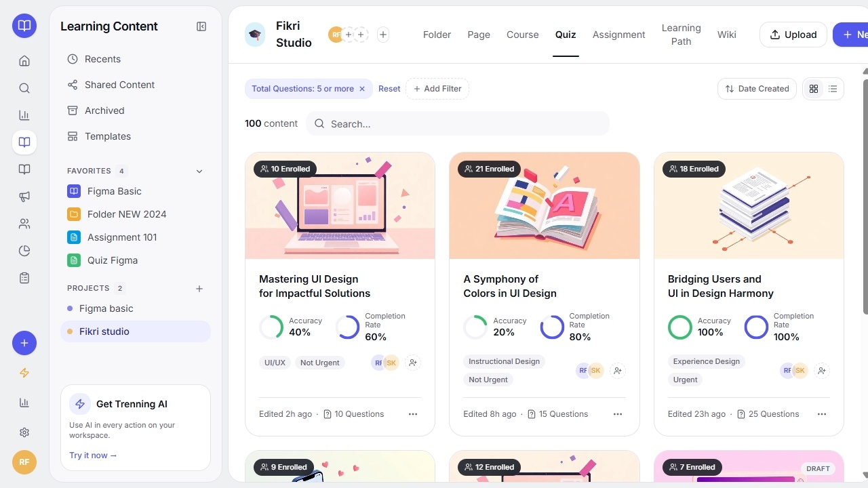868x488 pixels.
Task: Click the Instructional Design tag
Action: pyautogui.click(x=504, y=361)
